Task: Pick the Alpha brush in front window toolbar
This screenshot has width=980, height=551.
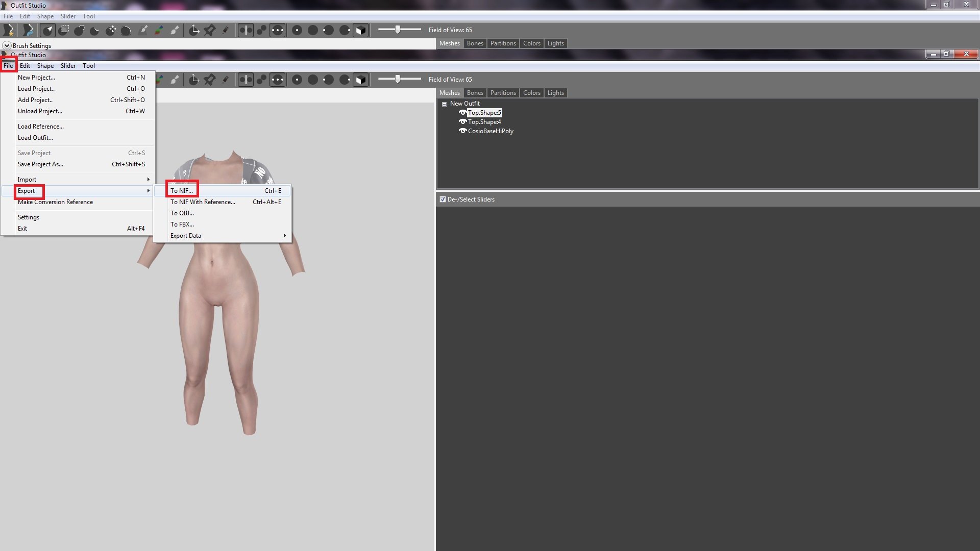Action: click(x=175, y=80)
